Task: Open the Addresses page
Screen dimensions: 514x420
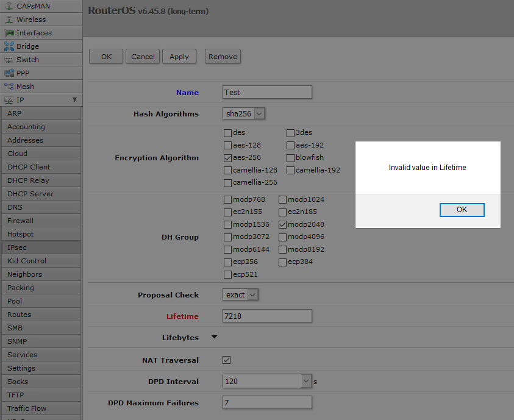Action: (41, 140)
